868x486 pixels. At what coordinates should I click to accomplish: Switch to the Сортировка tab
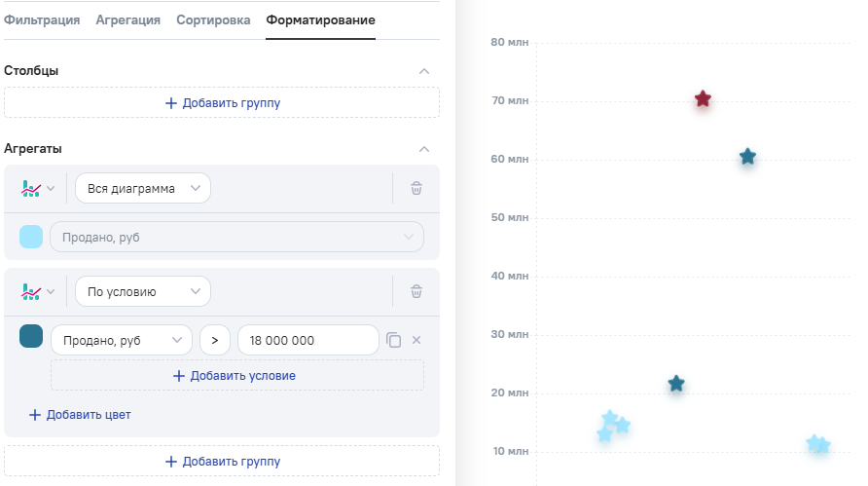213,19
